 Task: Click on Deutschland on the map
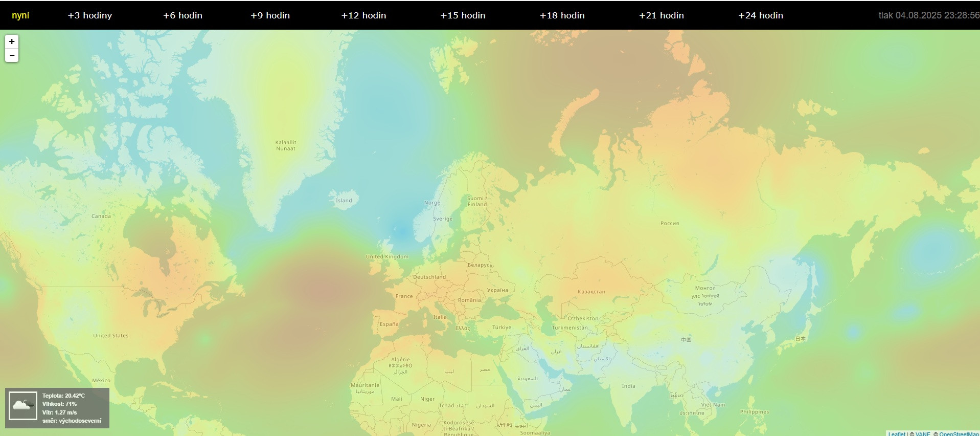pyautogui.click(x=429, y=277)
